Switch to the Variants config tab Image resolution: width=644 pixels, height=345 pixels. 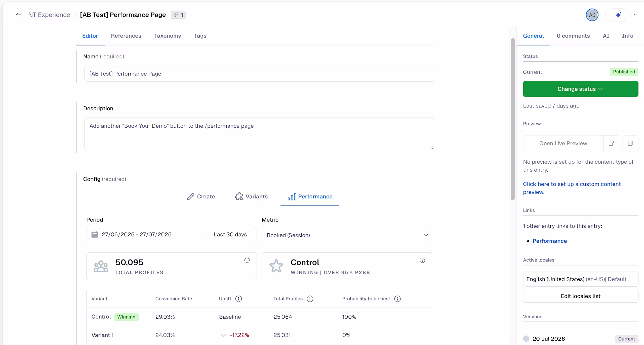pos(251,196)
